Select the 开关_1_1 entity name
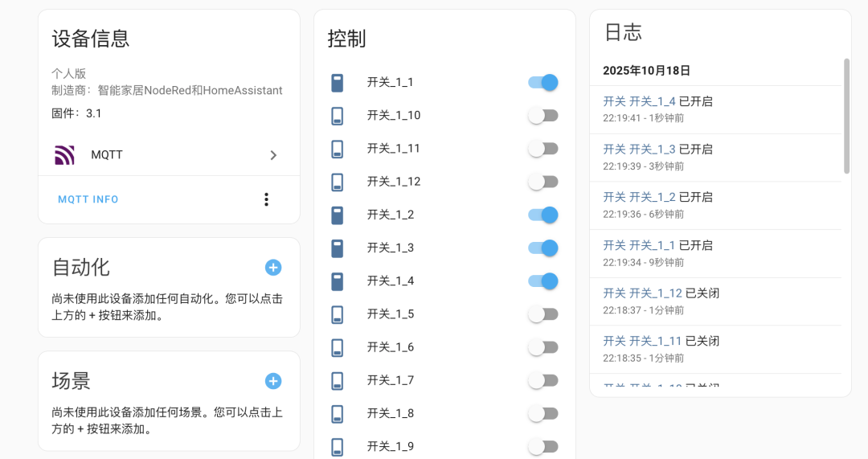868x459 pixels. point(390,83)
